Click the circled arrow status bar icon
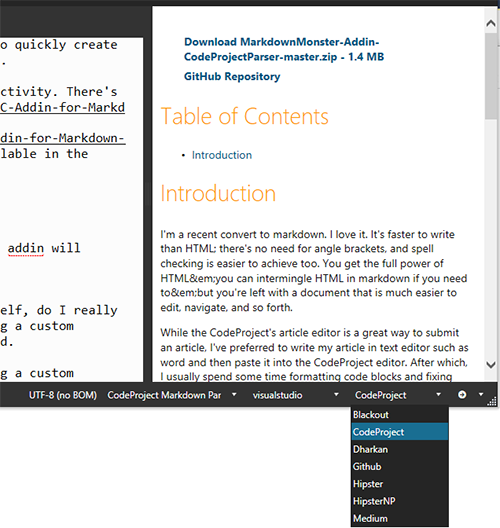 point(462,394)
